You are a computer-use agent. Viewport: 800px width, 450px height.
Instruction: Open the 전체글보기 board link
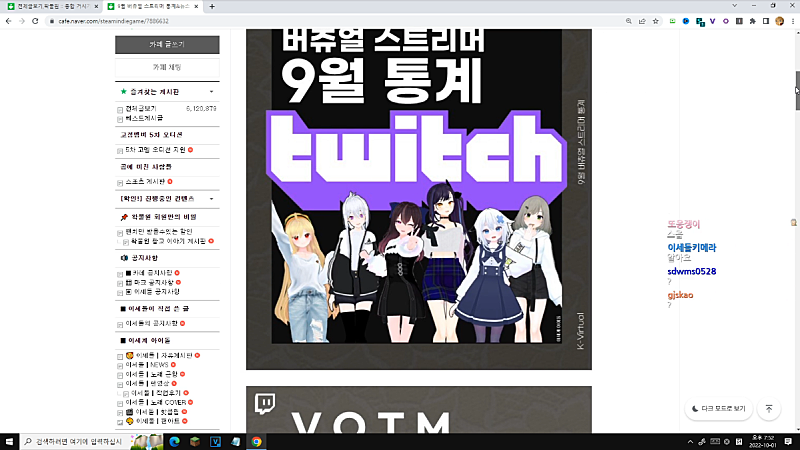(141, 109)
